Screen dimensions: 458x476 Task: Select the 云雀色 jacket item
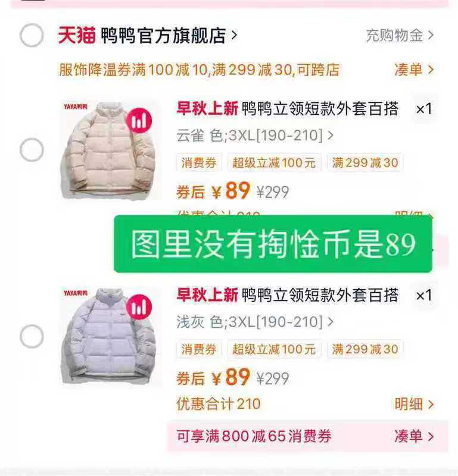pos(32,150)
